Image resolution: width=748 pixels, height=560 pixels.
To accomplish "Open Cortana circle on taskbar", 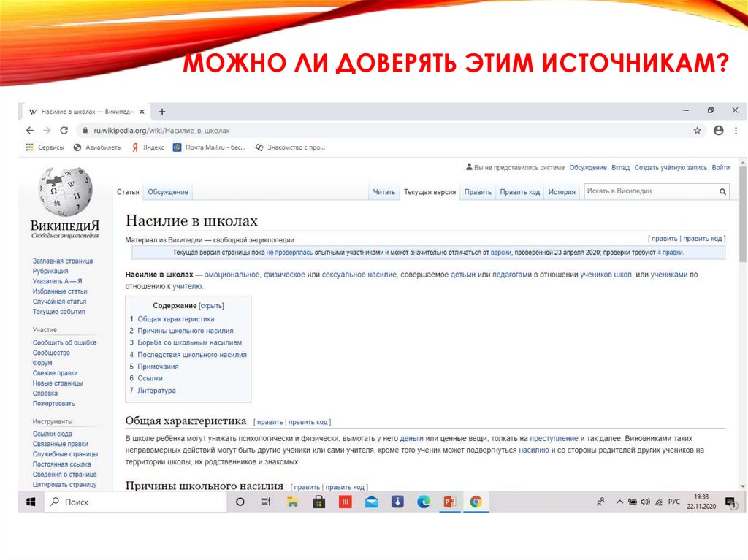I will (240, 502).
